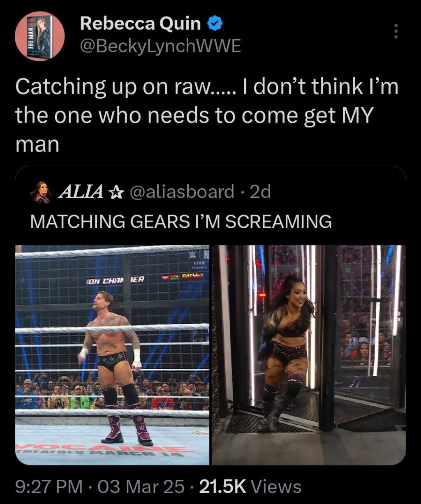The width and height of the screenshot is (421, 504).
Task: Click the 03 Mar 25 date
Action: [138, 487]
